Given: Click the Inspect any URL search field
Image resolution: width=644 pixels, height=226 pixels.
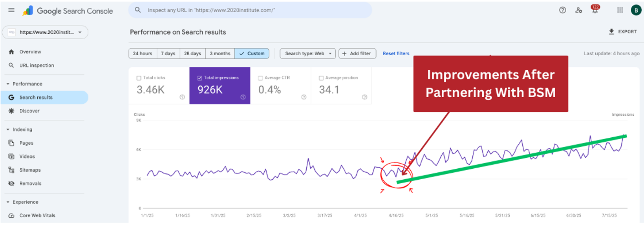Looking at the screenshot, I should point(250,10).
